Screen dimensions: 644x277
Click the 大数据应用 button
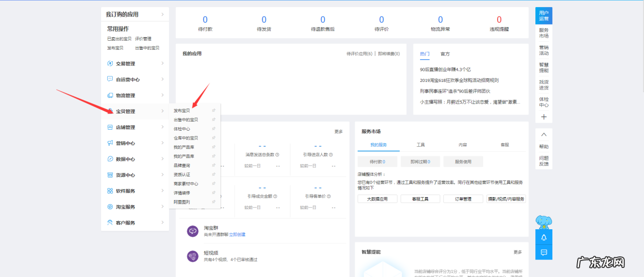[377, 199]
